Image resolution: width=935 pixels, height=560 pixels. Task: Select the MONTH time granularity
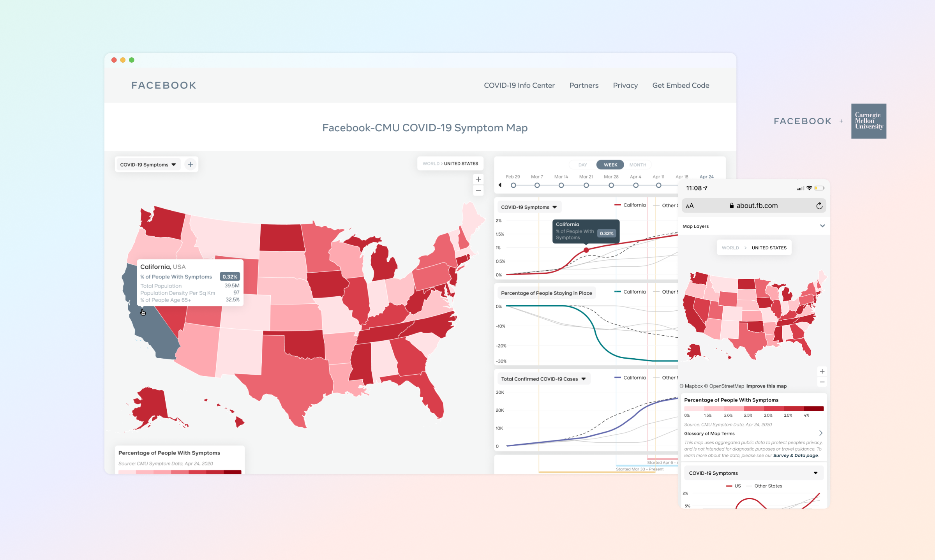point(637,165)
